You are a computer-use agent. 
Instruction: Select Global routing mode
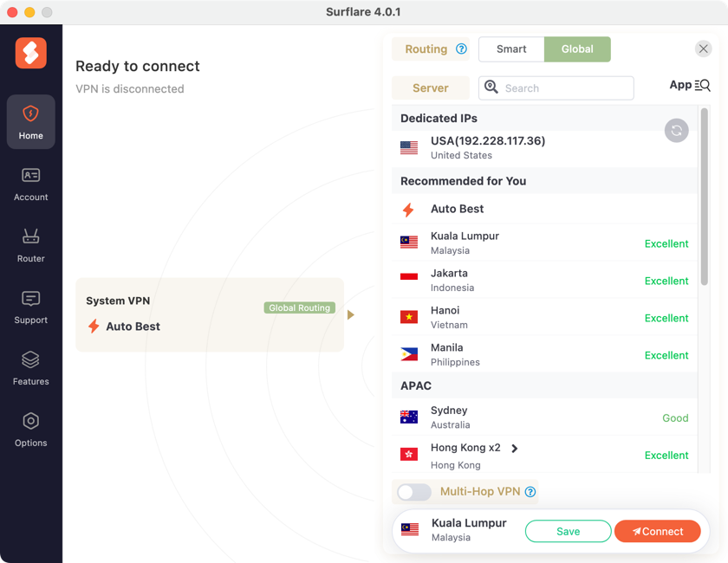pos(577,49)
